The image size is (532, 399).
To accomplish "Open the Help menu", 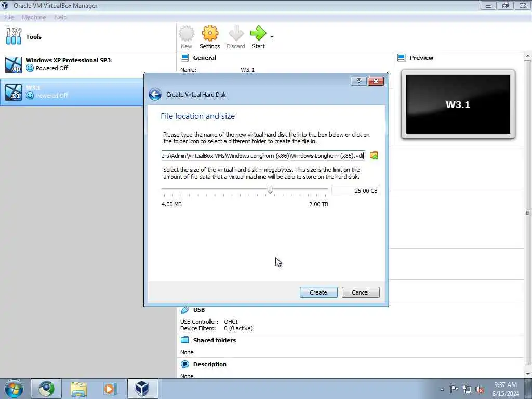I will (x=60, y=17).
